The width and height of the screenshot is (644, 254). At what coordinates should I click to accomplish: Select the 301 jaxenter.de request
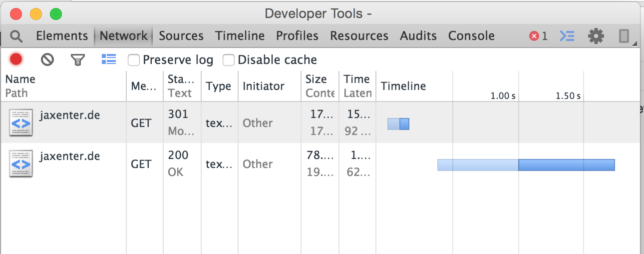69,115
